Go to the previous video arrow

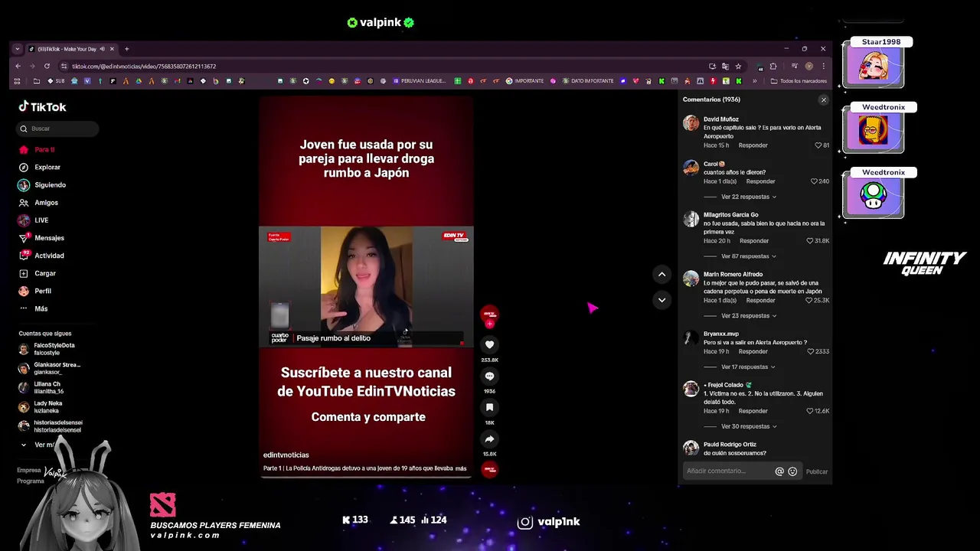pyautogui.click(x=661, y=274)
